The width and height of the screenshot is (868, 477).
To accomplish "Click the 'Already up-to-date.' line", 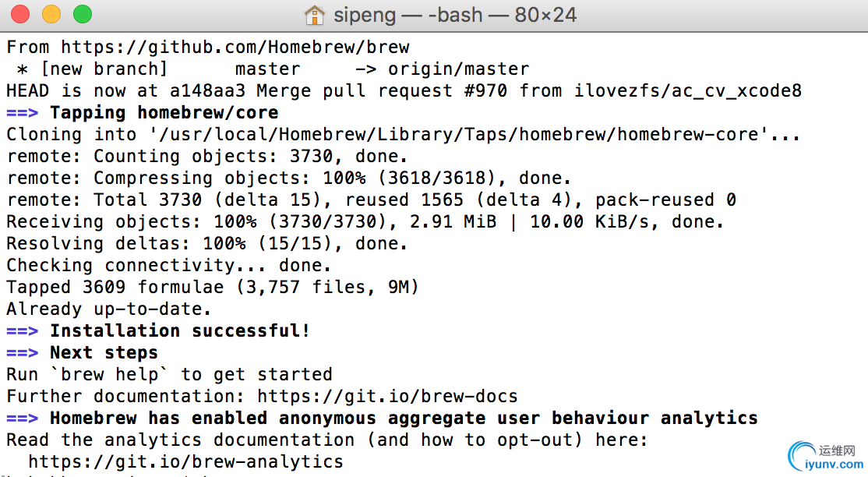I will [109, 309].
